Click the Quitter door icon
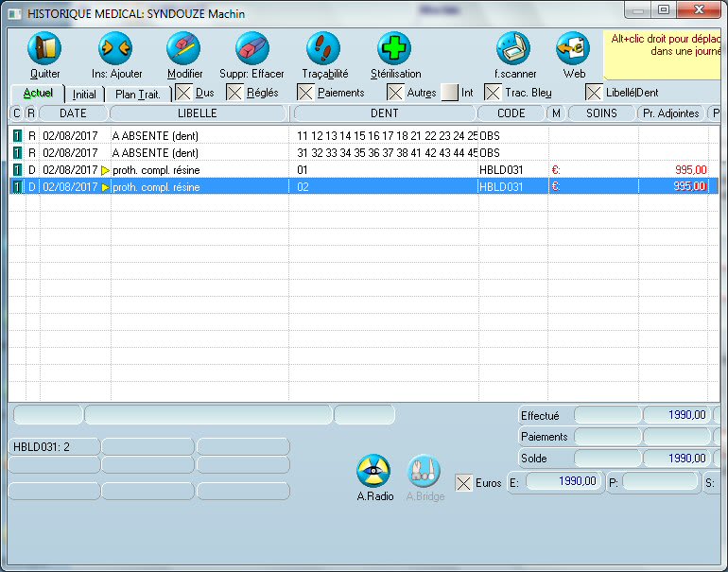This screenshot has height=572, width=728. click(x=44, y=49)
